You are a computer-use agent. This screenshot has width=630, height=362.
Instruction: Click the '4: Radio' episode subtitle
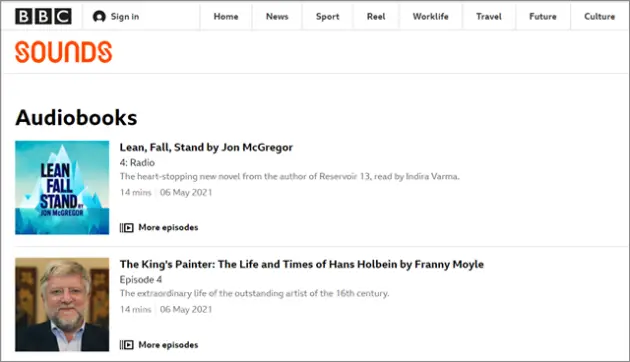tap(137, 163)
